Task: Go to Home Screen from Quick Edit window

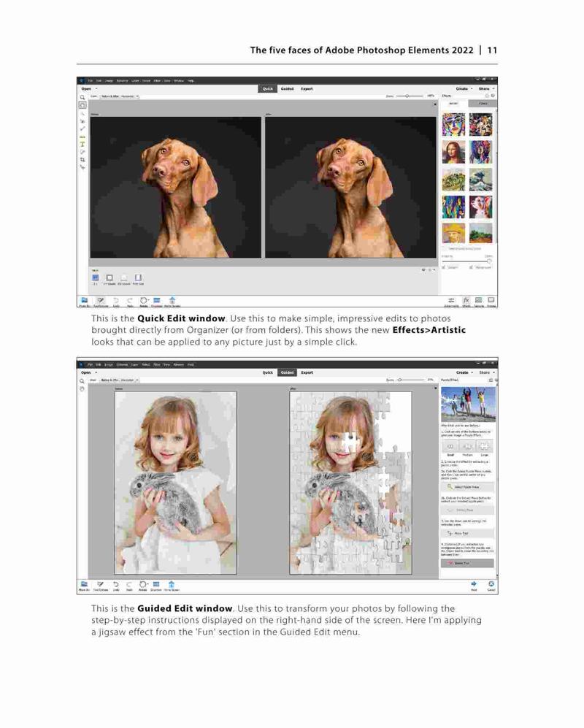Action: 172,302
